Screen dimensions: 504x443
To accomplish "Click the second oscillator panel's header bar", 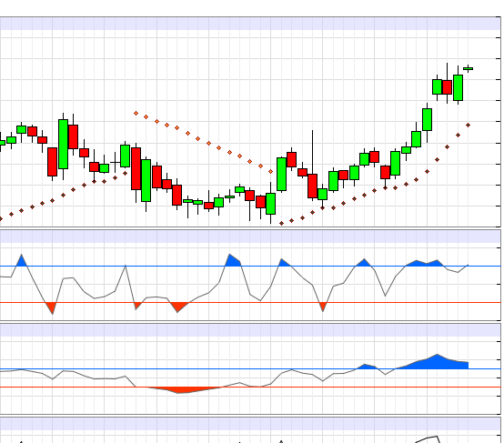I will [250, 330].
